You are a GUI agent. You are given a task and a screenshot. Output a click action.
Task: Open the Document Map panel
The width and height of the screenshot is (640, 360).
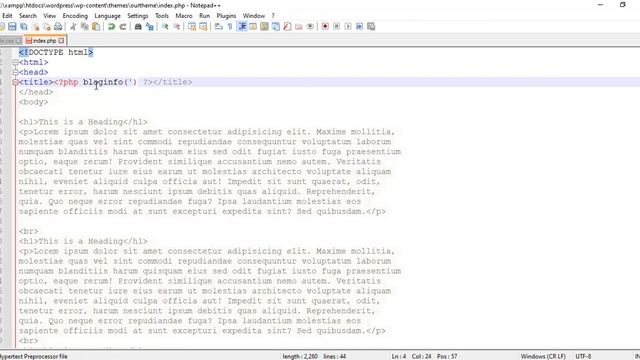pyautogui.click(x=264, y=27)
